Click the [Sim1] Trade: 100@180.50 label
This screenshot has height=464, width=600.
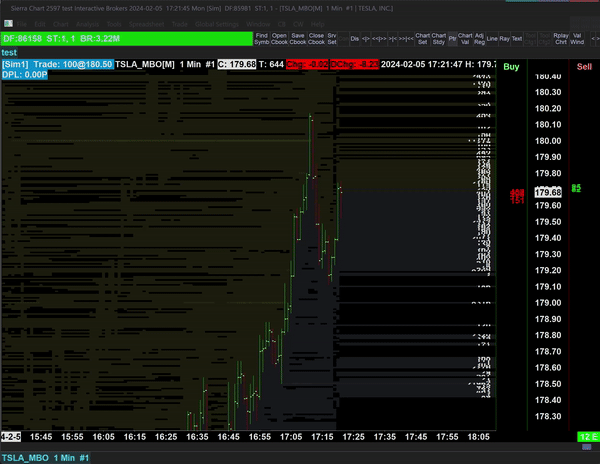tap(57, 64)
